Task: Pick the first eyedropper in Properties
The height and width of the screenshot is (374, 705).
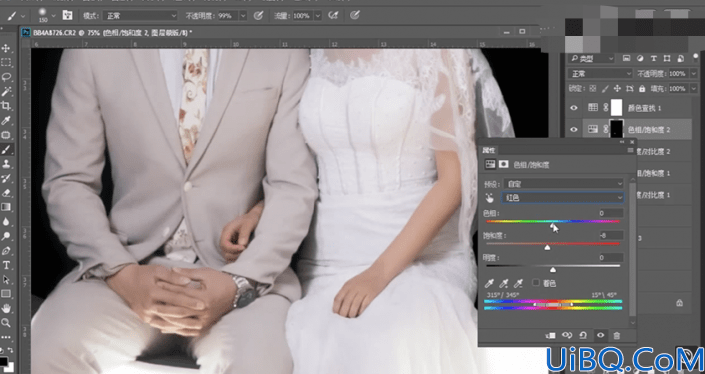Action: click(x=489, y=283)
